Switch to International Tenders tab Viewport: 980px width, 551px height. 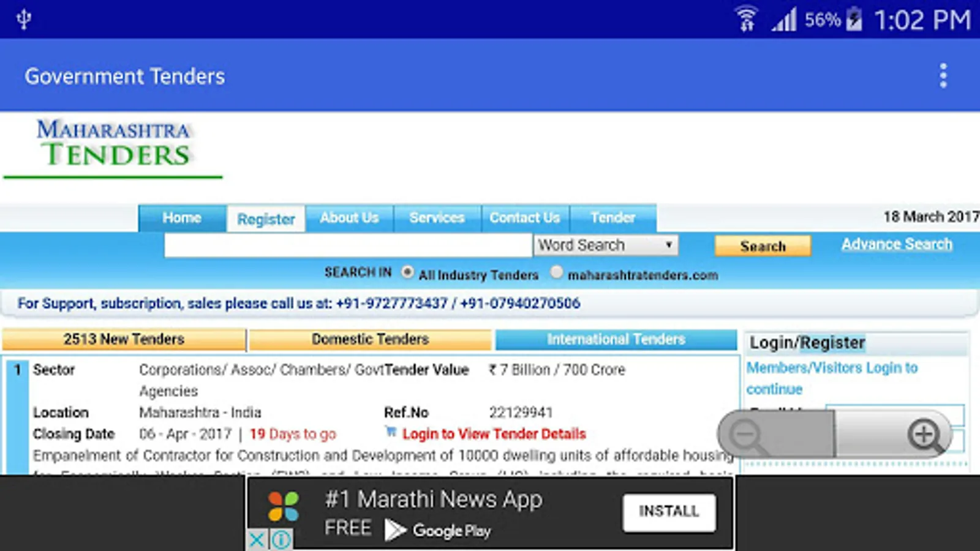[x=616, y=339]
